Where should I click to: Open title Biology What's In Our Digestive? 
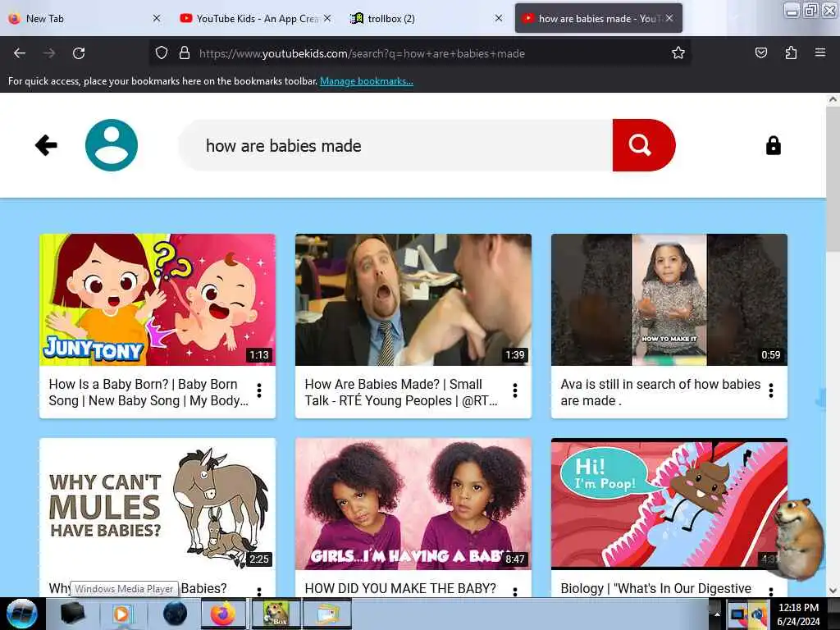pos(655,588)
